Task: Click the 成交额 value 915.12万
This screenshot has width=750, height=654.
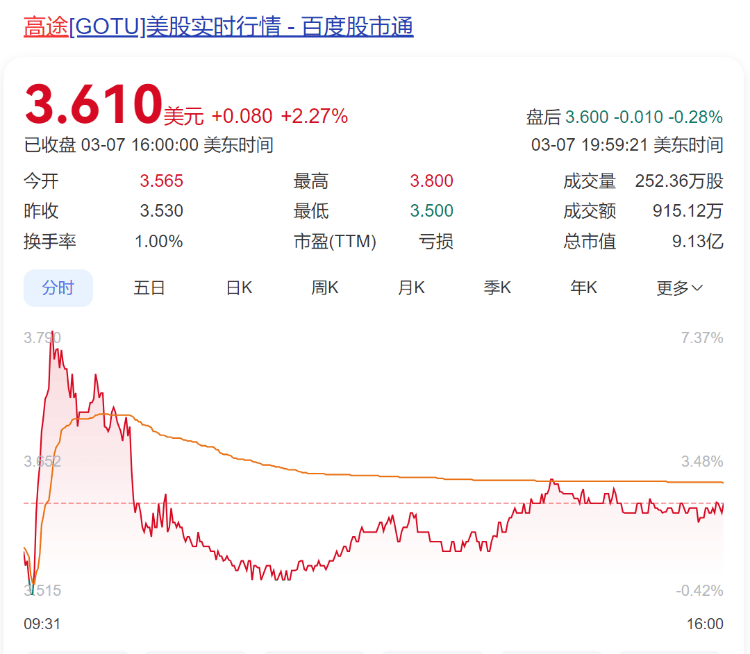Action: coord(688,211)
